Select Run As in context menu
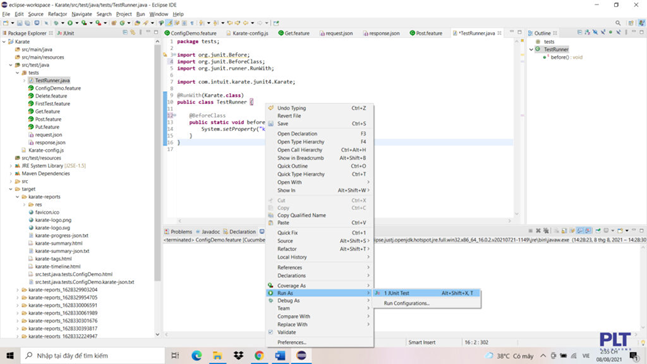647x364 pixels. pyautogui.click(x=320, y=293)
